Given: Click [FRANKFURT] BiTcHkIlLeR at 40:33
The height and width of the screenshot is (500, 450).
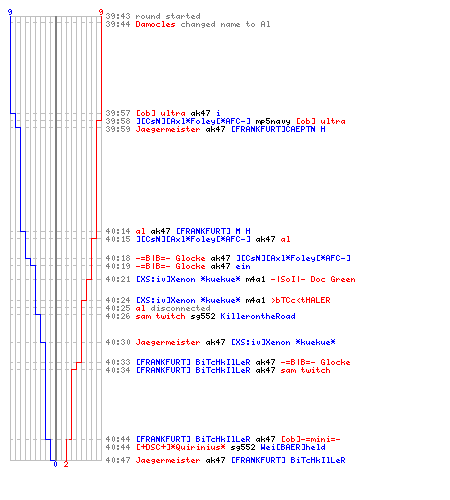Looking at the screenshot, I should point(193,362).
